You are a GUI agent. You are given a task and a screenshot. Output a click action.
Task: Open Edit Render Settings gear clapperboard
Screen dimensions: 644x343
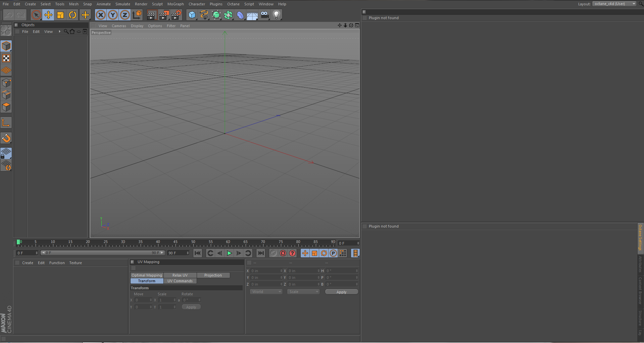(176, 15)
